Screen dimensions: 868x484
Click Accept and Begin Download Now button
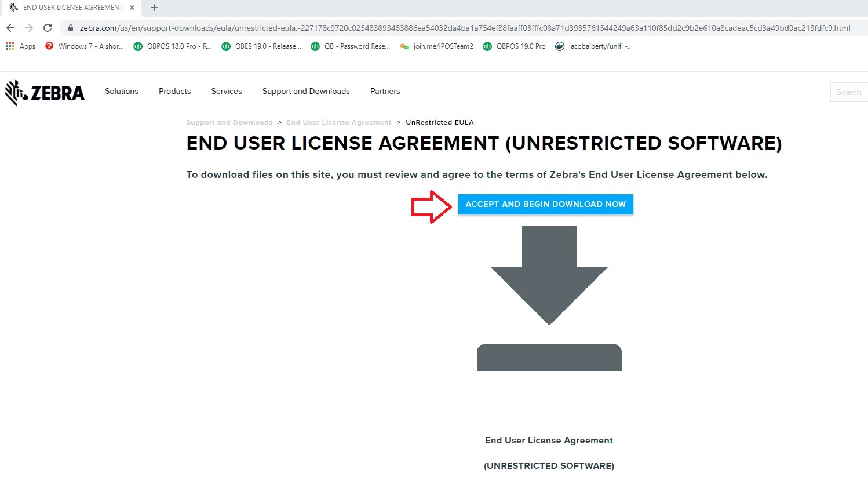point(546,204)
